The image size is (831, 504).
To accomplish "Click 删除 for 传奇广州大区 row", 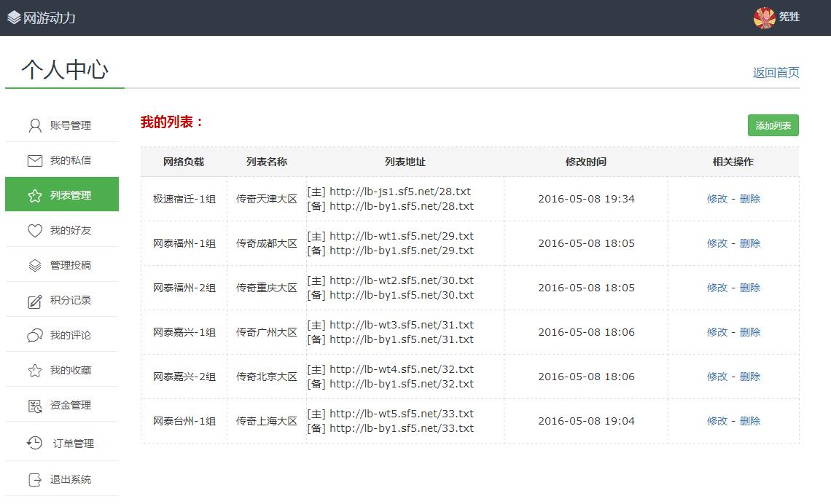I will point(750,332).
